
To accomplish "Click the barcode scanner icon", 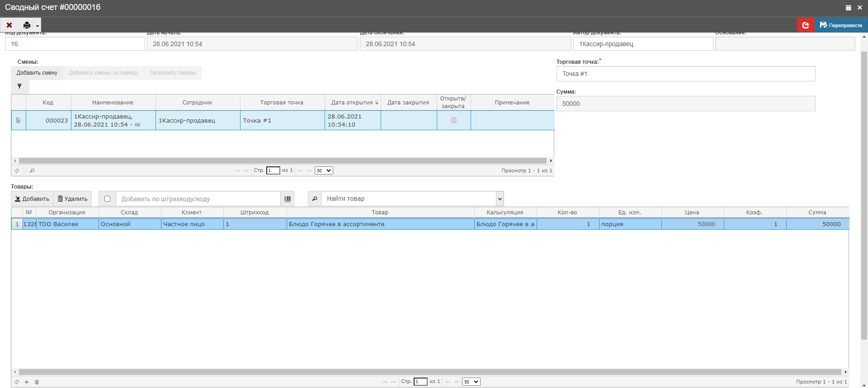I will (x=288, y=199).
